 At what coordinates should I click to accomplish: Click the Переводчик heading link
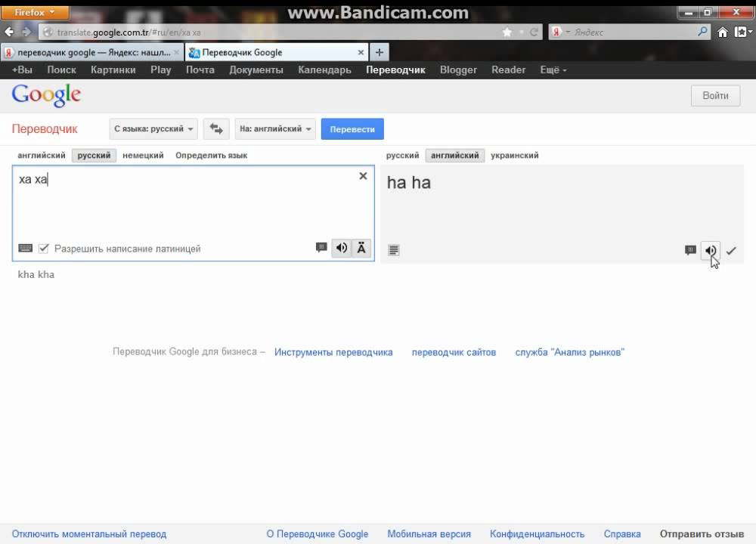(x=45, y=129)
